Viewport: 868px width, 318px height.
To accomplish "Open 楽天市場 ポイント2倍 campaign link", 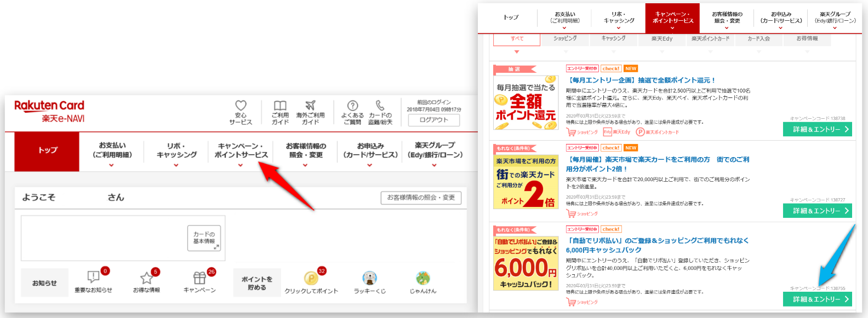I will click(x=658, y=164).
